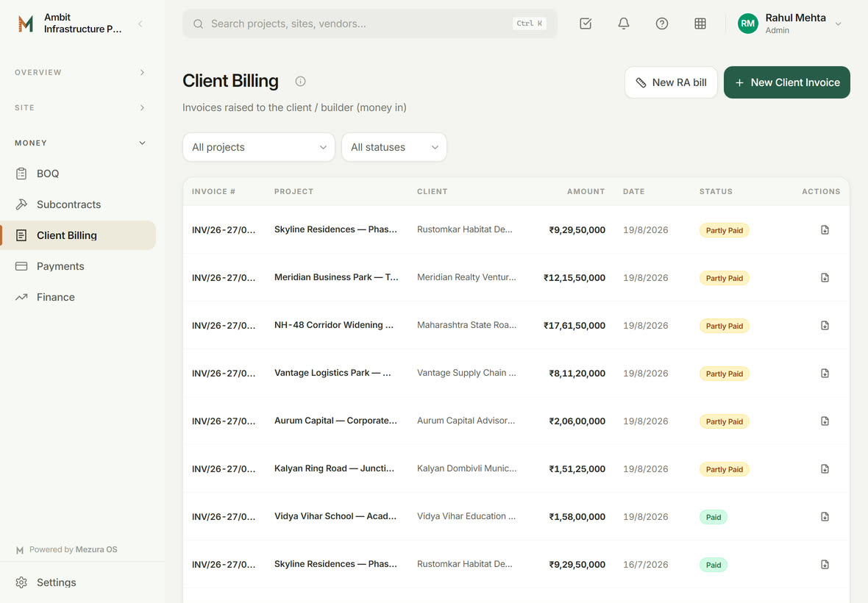This screenshot has width=868, height=603.
Task: Click amount ₹17,61,50,000
Action: [574, 325]
